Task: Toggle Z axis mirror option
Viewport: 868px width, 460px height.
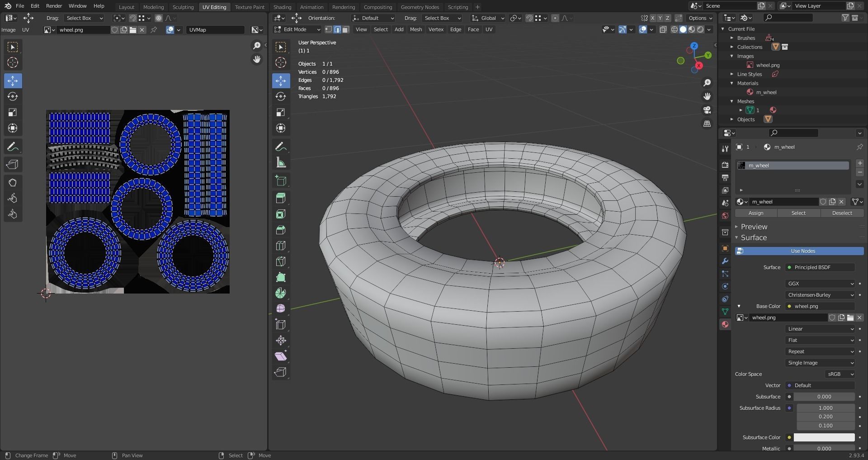Action: pyautogui.click(x=667, y=18)
